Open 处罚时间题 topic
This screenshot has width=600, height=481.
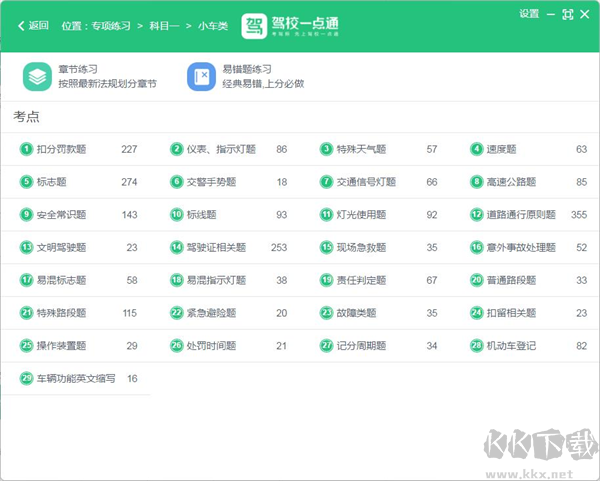pyautogui.click(x=211, y=346)
